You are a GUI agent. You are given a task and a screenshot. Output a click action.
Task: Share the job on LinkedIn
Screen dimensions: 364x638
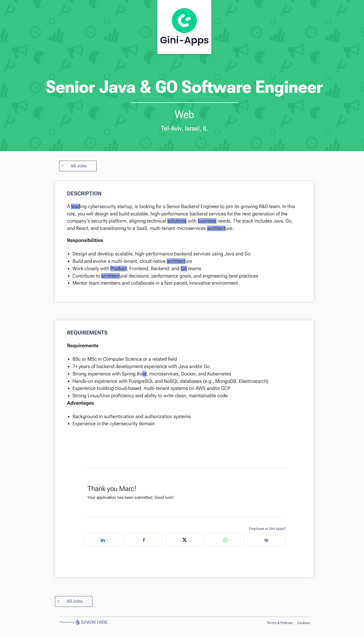pyautogui.click(x=102, y=540)
